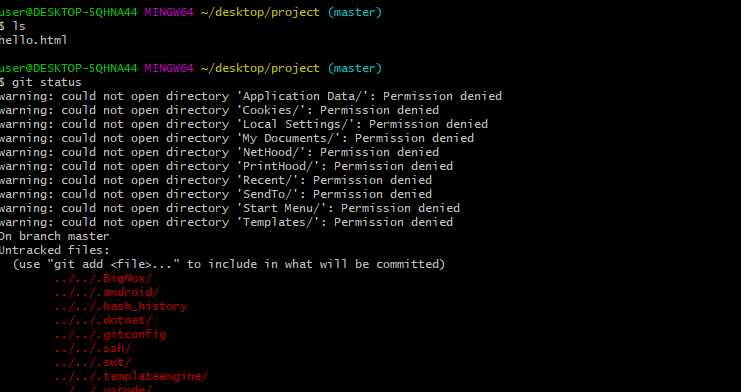741x392 pixels.
Task: Click the ../../.ssh/ untracked directory
Action: 93,348
